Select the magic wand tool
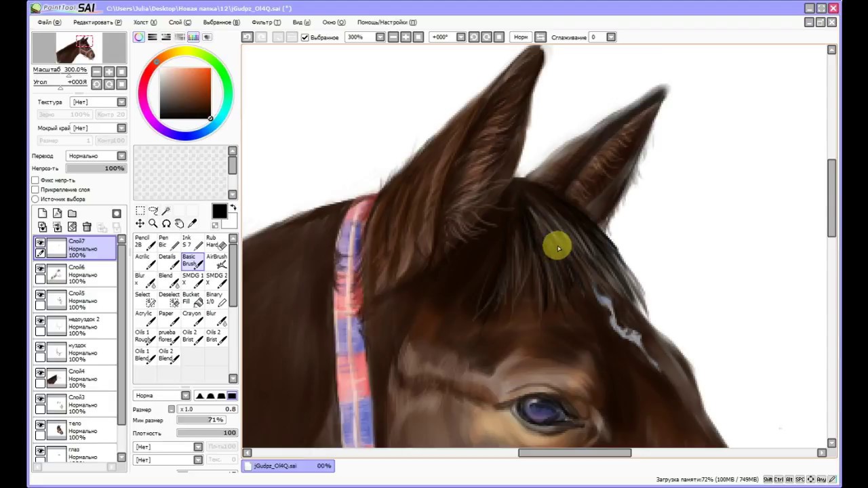 coord(166,211)
